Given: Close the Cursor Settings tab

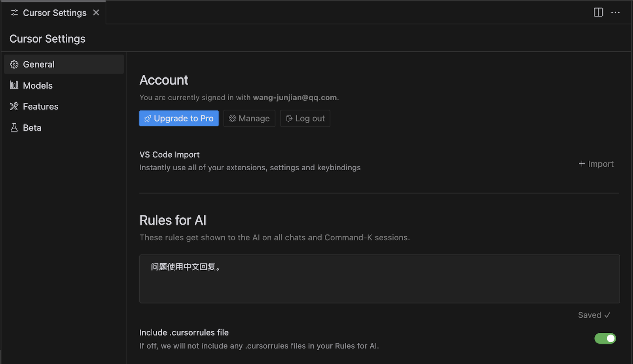Looking at the screenshot, I should pos(96,13).
